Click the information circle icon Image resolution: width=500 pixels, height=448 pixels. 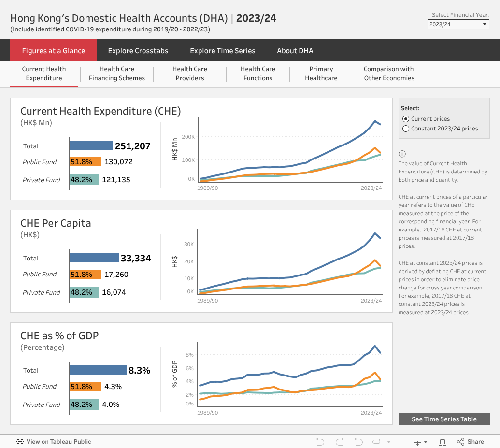[402, 154]
